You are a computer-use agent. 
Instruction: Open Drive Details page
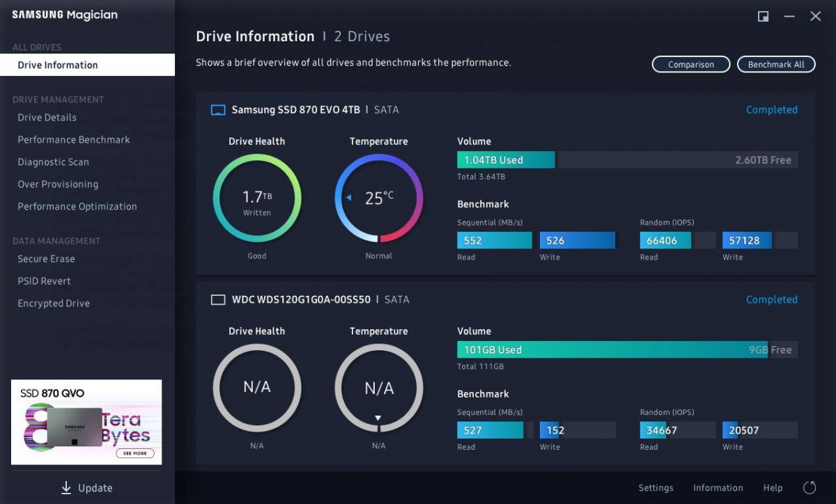(47, 118)
